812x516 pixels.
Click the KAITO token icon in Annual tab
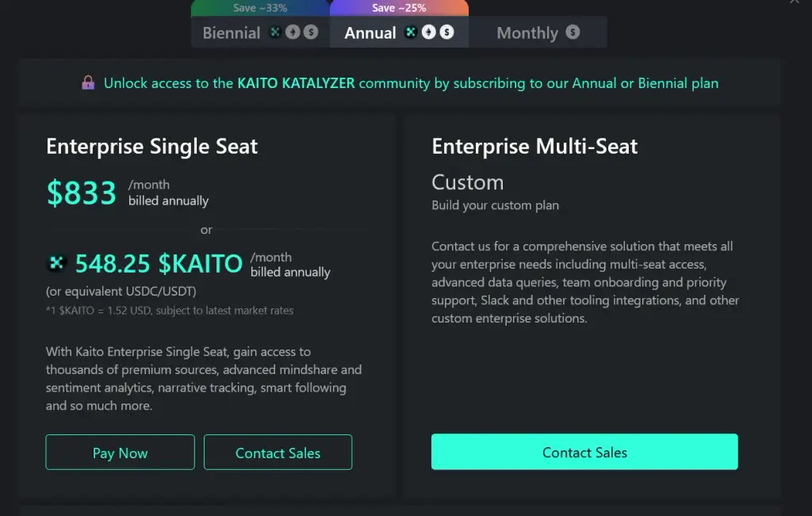click(x=411, y=32)
